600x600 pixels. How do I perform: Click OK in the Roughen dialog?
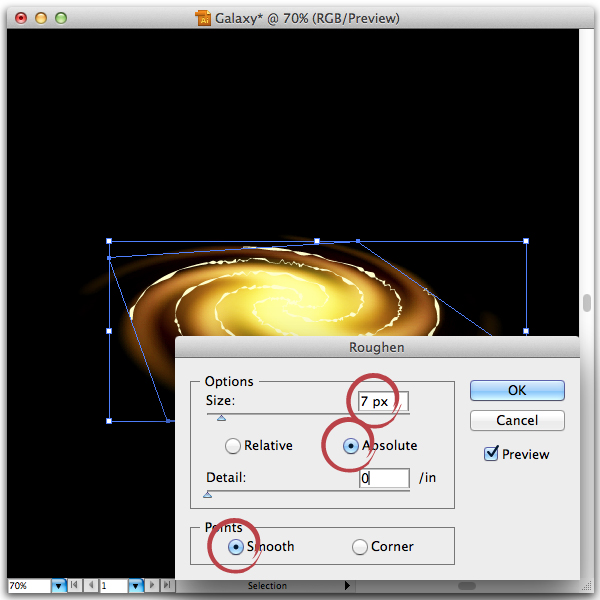pyautogui.click(x=517, y=390)
